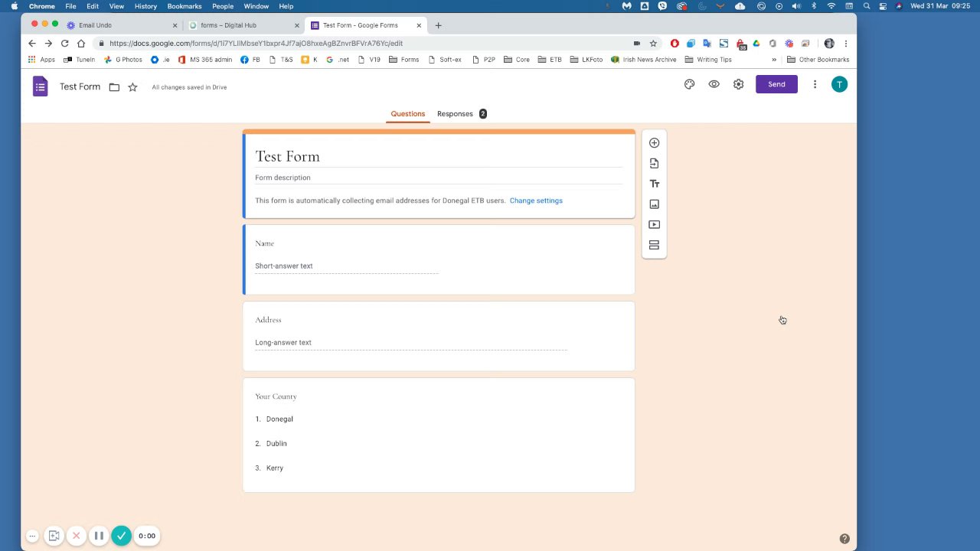Image resolution: width=980 pixels, height=551 pixels.
Task: Open the History menu in the menu bar
Action: 145,6
